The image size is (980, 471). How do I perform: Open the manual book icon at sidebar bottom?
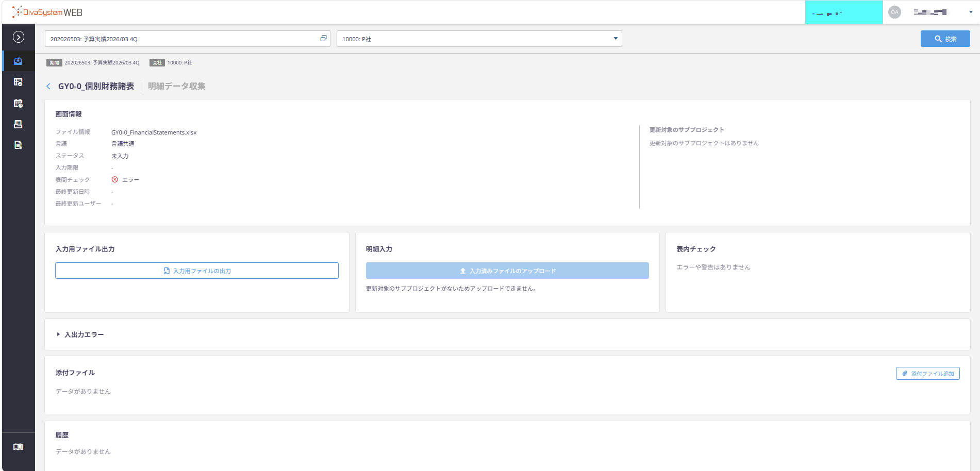(18, 447)
